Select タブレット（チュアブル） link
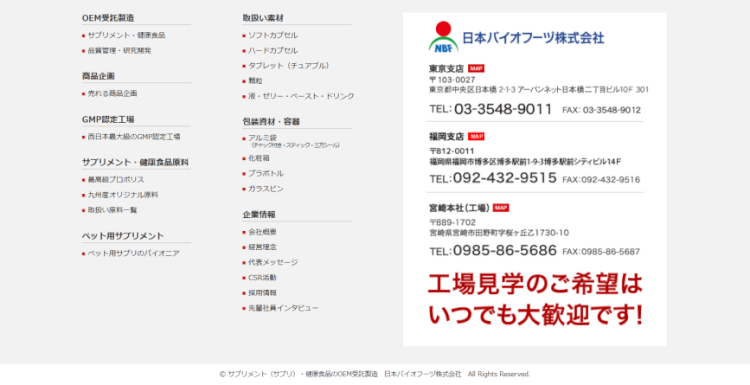Image resolution: width=750 pixels, height=385 pixels. (288, 66)
